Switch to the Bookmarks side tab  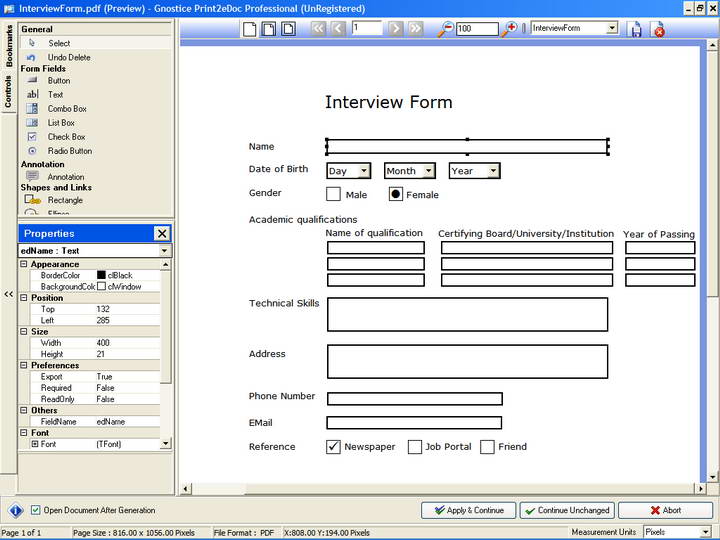click(9, 45)
